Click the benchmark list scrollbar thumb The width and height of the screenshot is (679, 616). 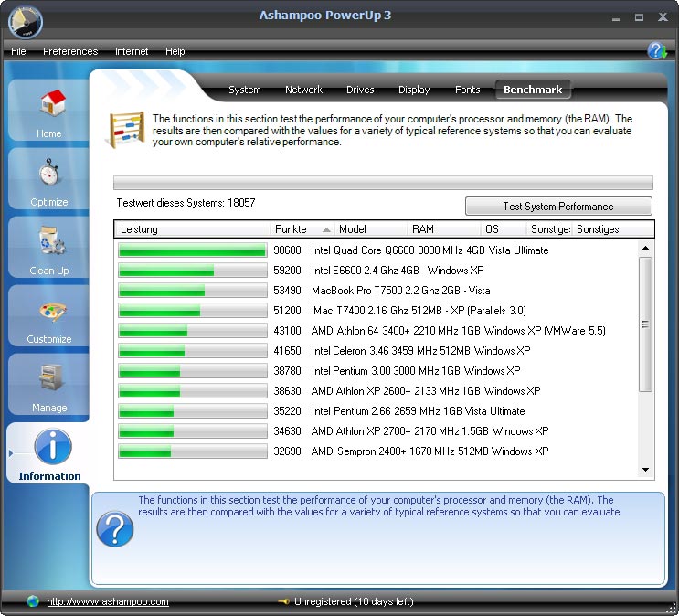click(645, 324)
